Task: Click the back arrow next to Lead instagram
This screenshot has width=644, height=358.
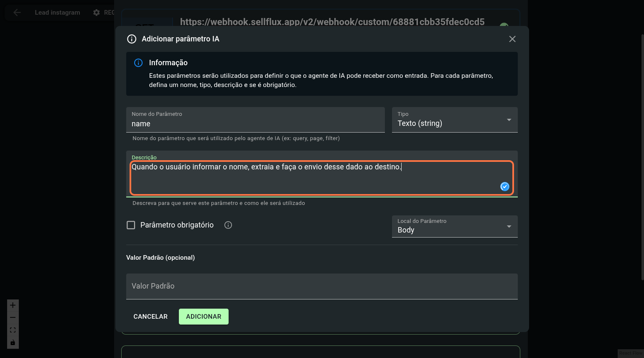Action: tap(17, 13)
